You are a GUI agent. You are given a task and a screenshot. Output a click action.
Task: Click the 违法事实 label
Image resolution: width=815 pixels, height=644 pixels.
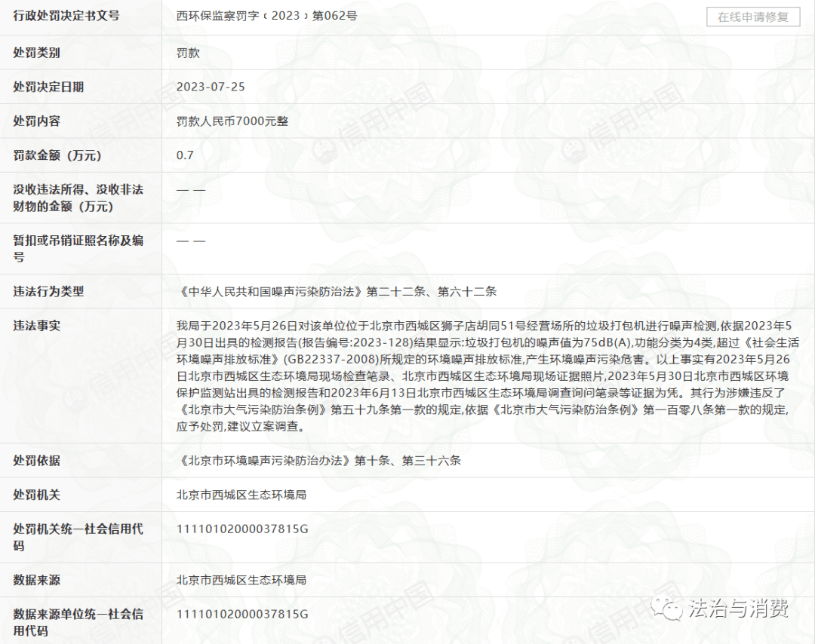point(36,326)
